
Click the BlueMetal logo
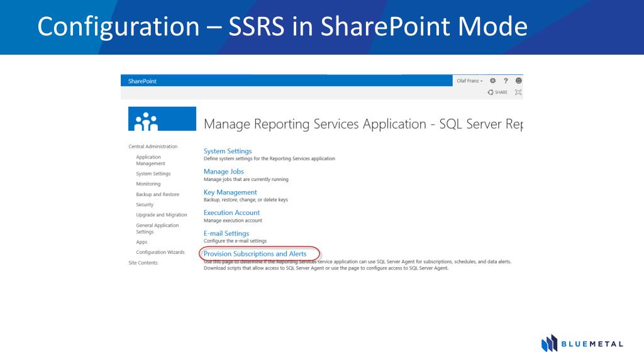[x=582, y=344]
